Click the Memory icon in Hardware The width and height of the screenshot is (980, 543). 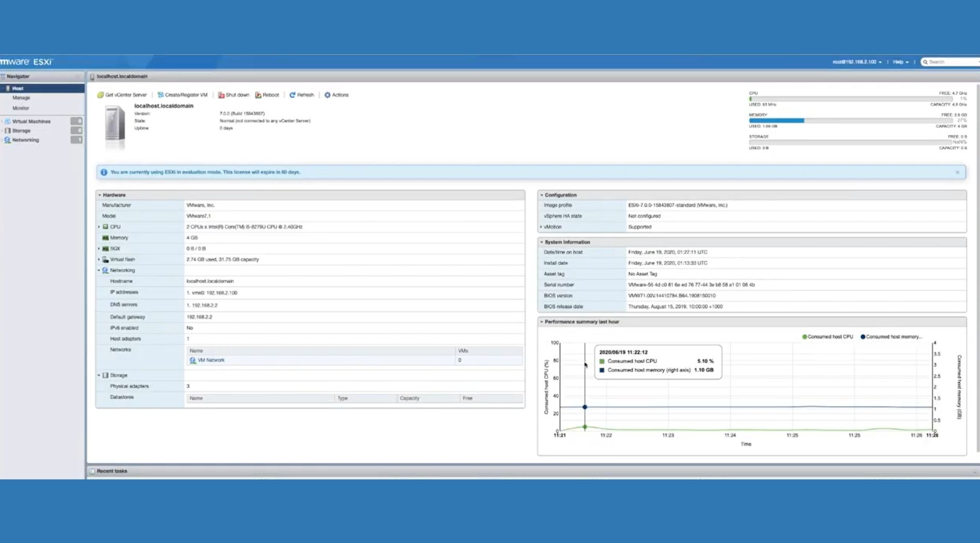click(105, 238)
